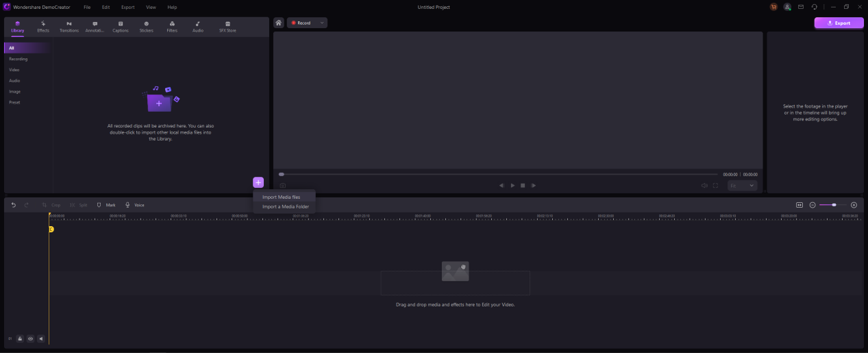Click the timeline zoom slider

click(x=828, y=205)
